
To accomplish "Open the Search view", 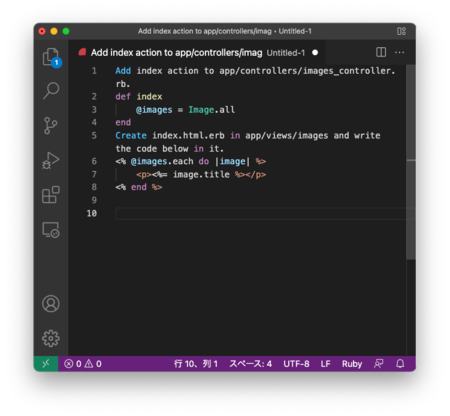I will pos(51,90).
